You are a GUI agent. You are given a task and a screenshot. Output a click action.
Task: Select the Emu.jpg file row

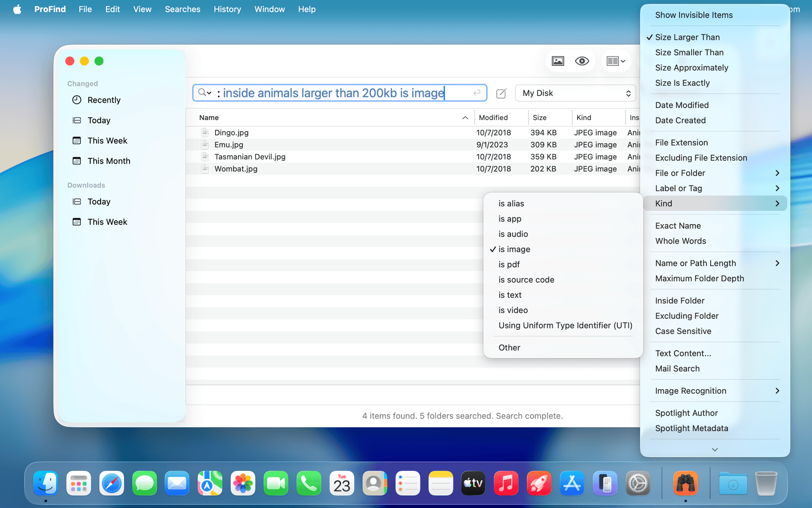[x=413, y=144]
